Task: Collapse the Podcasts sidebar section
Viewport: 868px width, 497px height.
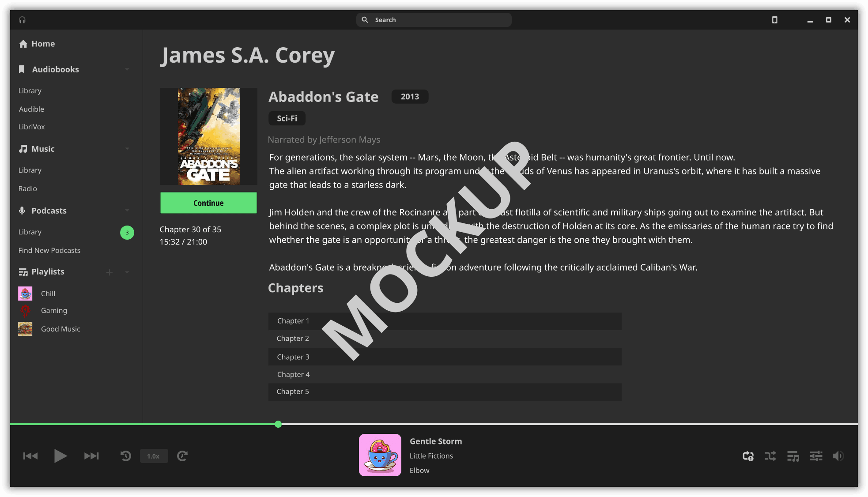Action: (127, 211)
